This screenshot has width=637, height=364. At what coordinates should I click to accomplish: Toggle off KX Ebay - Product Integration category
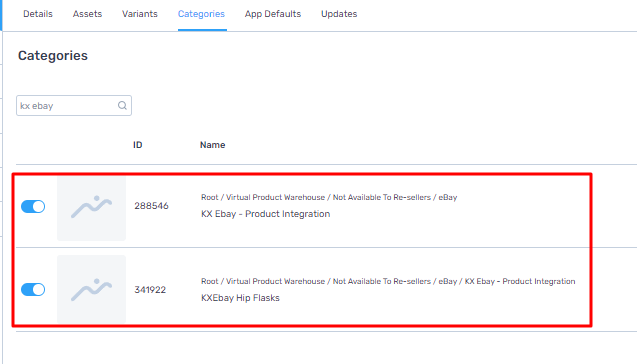point(33,206)
